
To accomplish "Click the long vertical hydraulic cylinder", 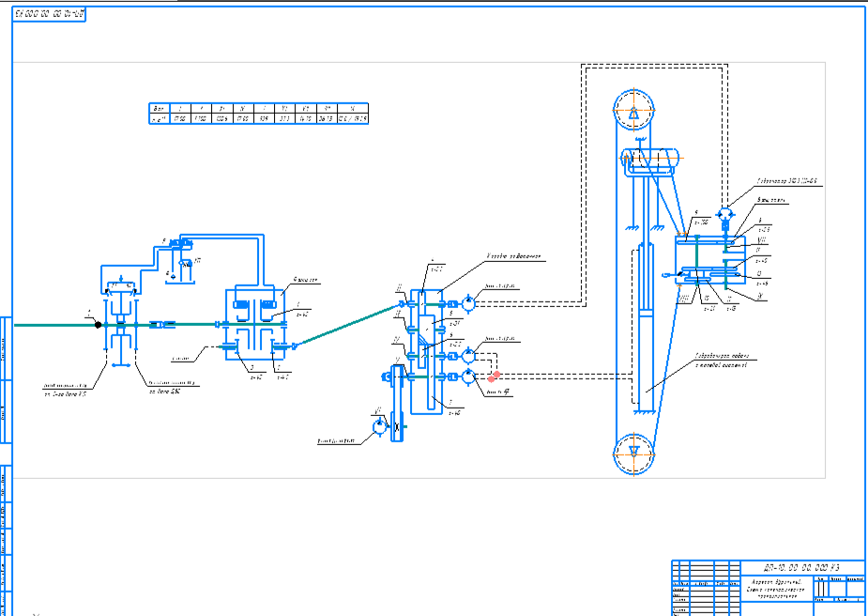I will [644, 319].
